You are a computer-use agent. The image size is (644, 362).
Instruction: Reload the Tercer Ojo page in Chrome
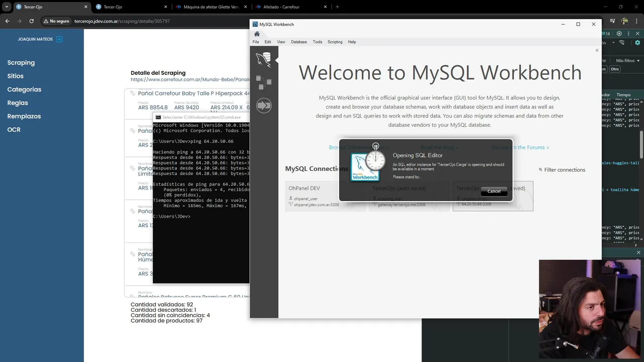point(31,21)
